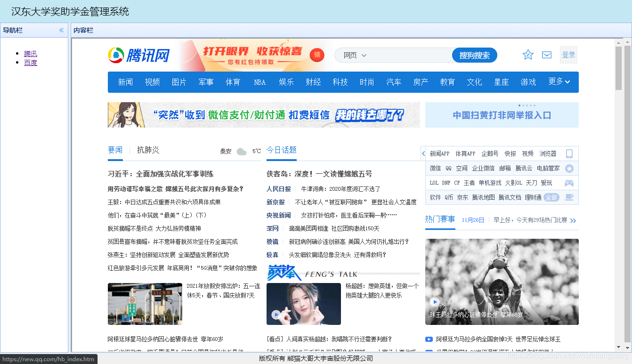Play the 马拉多纳 video on the right
632x364 pixels.
point(435,302)
